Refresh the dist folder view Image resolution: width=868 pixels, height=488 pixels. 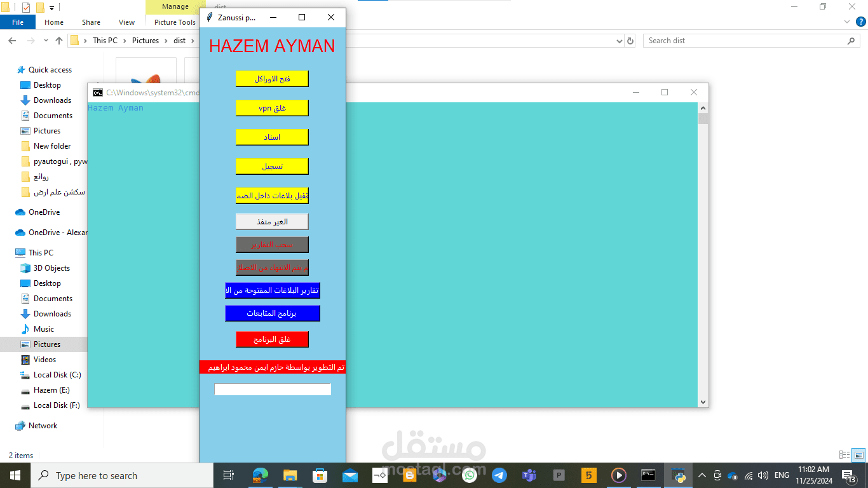pyautogui.click(x=630, y=41)
